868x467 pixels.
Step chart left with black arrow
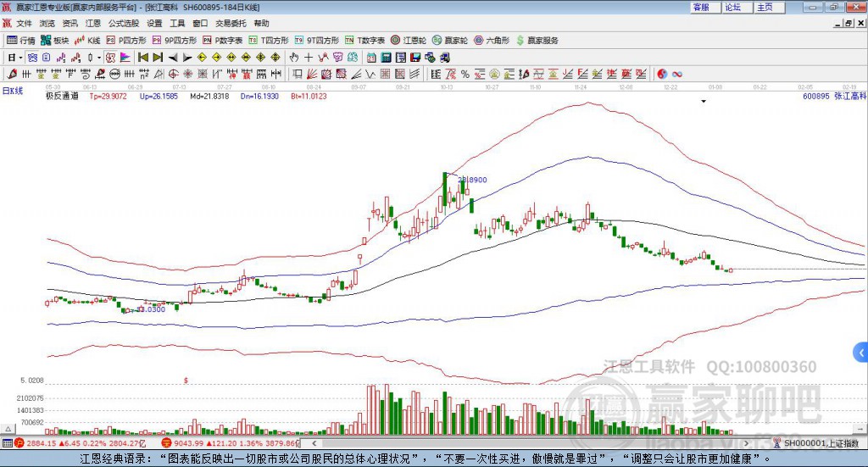coord(173,58)
